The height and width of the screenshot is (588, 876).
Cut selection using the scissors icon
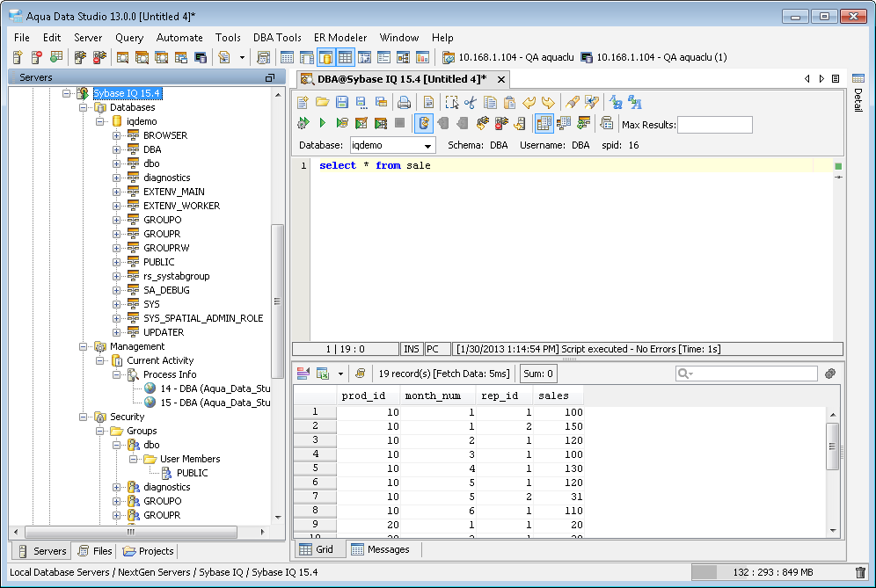[x=471, y=102]
